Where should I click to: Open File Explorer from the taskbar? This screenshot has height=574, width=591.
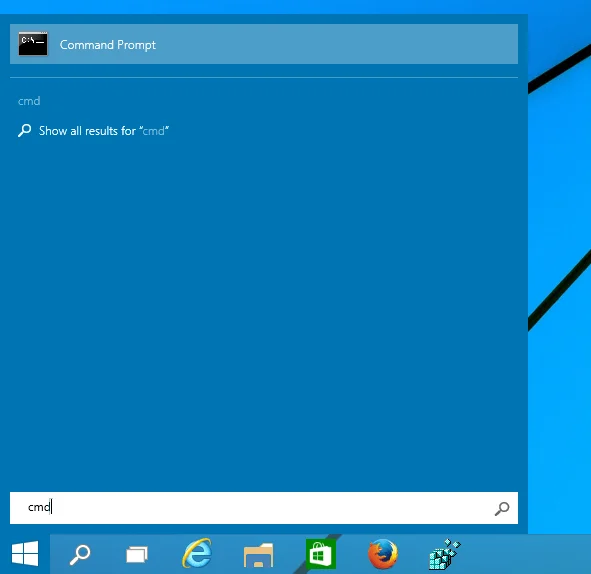point(259,555)
